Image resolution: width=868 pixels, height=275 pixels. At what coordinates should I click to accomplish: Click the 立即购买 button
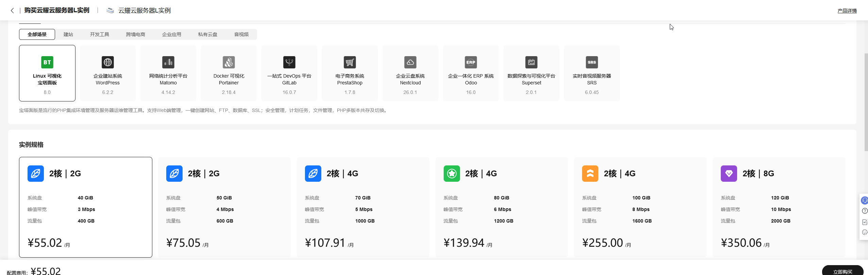[843, 271]
